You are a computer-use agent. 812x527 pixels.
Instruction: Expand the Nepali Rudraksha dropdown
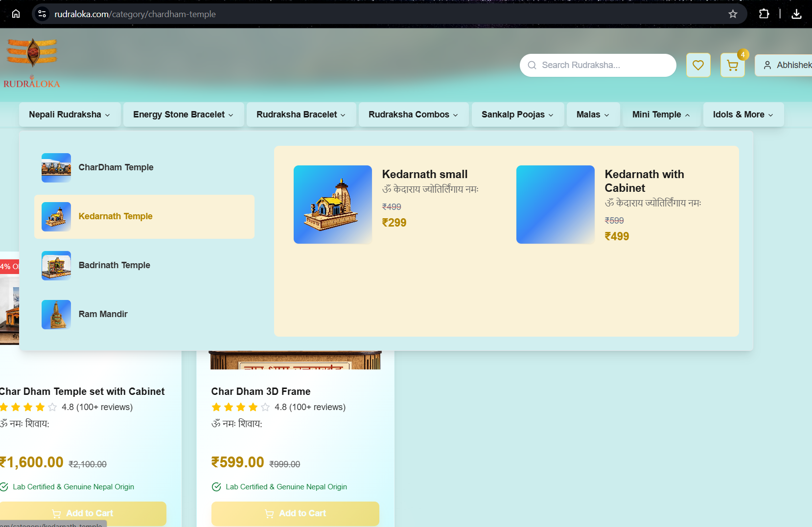[x=70, y=115]
